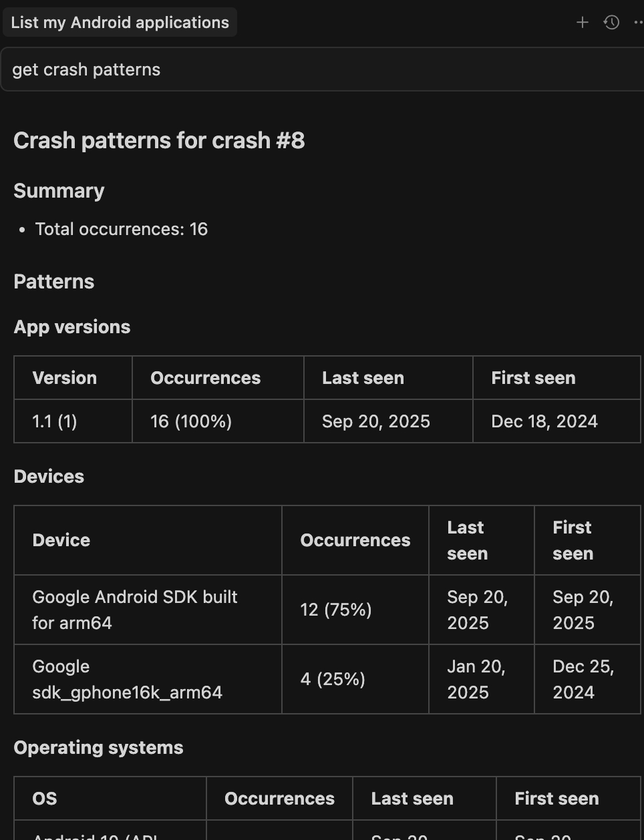644x840 pixels.
Task: Click the "App versions" section header
Action: click(71, 327)
